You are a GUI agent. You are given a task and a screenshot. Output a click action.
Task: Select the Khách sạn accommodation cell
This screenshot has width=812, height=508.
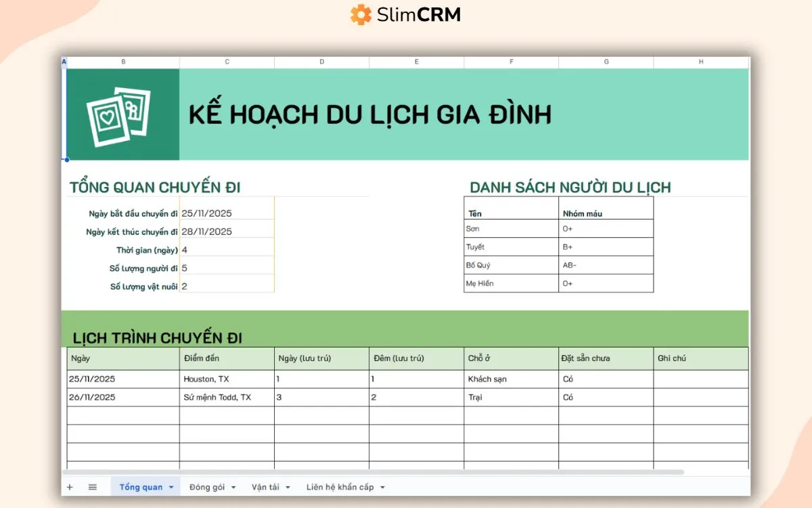pyautogui.click(x=511, y=379)
